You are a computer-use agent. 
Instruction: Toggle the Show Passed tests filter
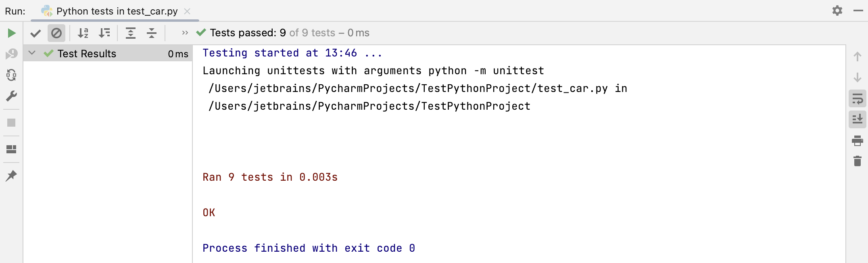coord(35,33)
